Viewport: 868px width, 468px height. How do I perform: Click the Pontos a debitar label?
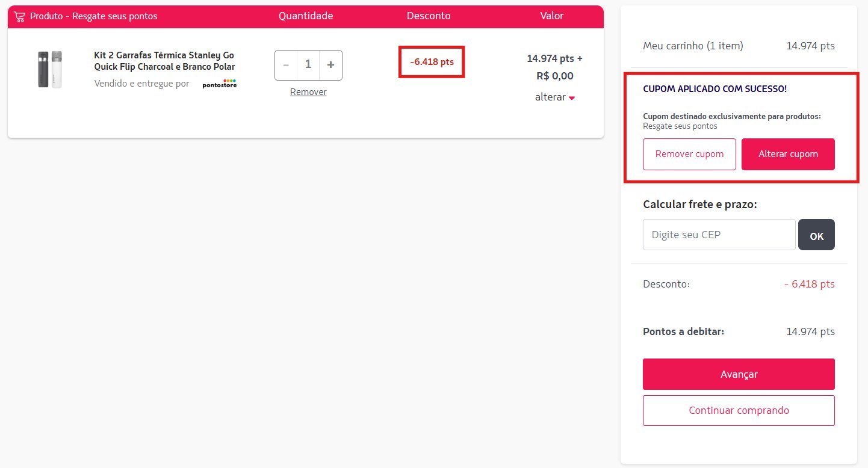(x=683, y=331)
